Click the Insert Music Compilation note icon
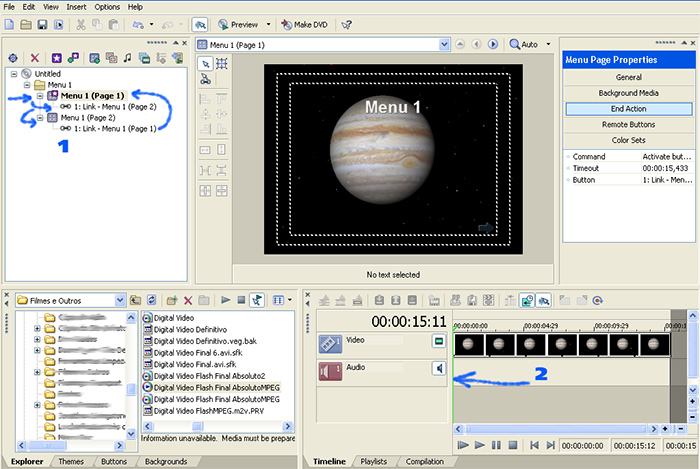Viewport: 700px width, 469px height. tap(128, 58)
